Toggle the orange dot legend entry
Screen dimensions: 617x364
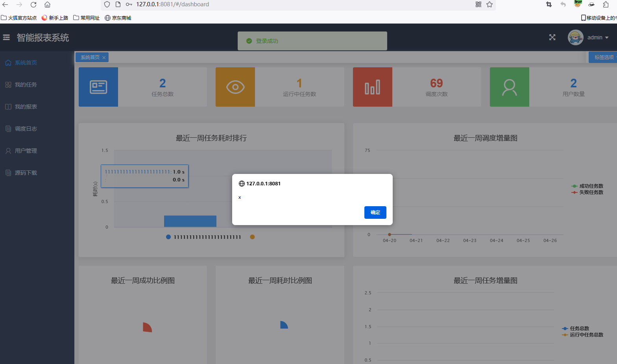[252, 237]
